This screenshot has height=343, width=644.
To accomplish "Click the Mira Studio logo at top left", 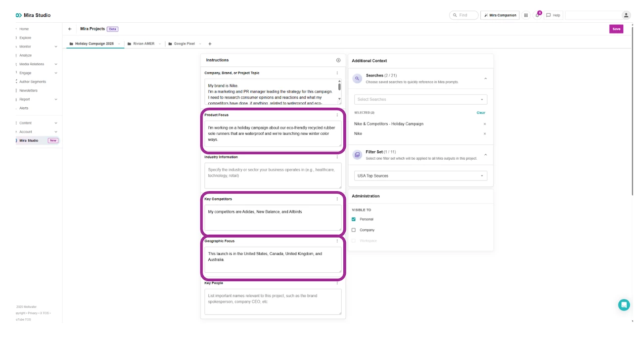I will [x=33, y=15].
